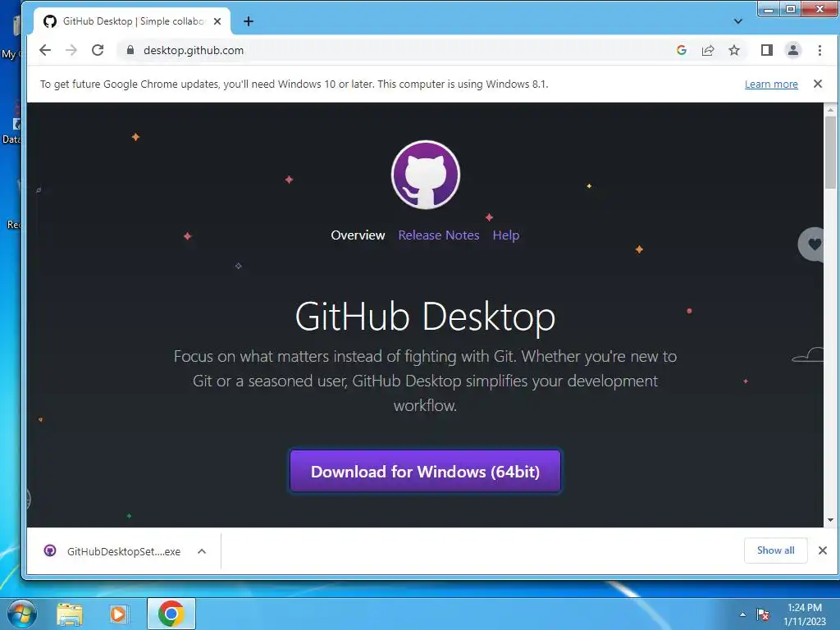Share this page with the share icon
This screenshot has width=840, height=630.
tap(708, 50)
